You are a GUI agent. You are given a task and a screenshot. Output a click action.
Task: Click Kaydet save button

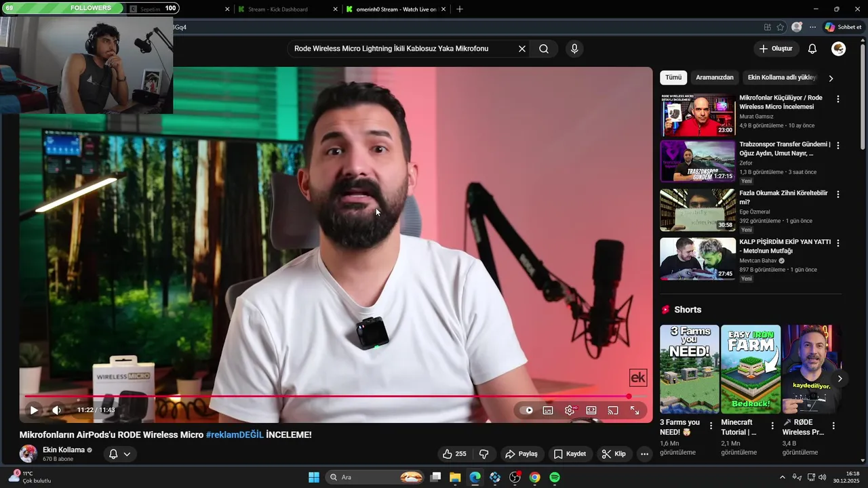click(x=570, y=454)
